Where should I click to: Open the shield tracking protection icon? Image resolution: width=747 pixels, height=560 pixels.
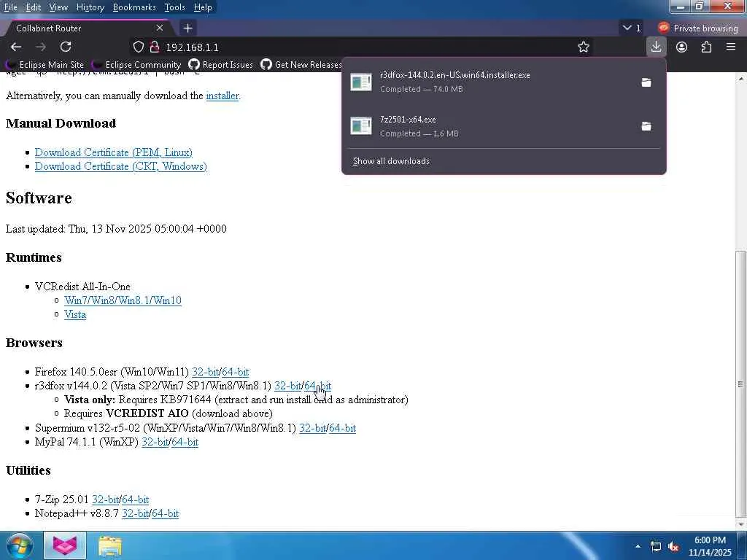tap(138, 47)
